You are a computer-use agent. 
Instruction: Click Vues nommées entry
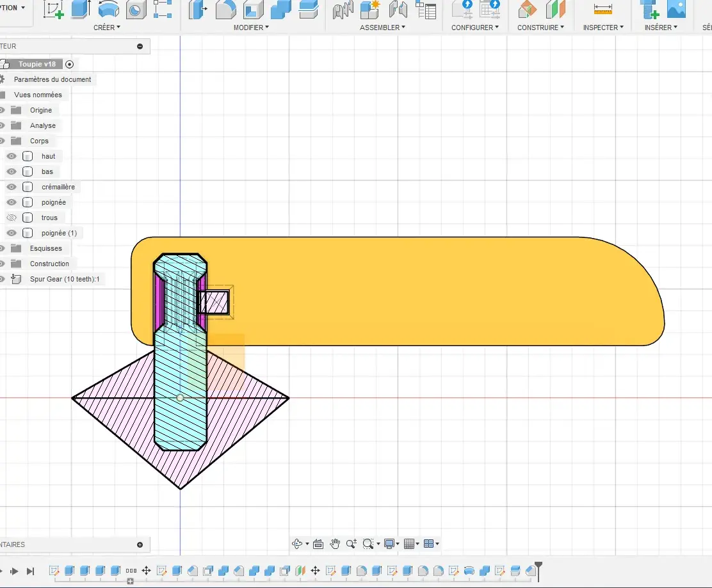pyautogui.click(x=38, y=95)
